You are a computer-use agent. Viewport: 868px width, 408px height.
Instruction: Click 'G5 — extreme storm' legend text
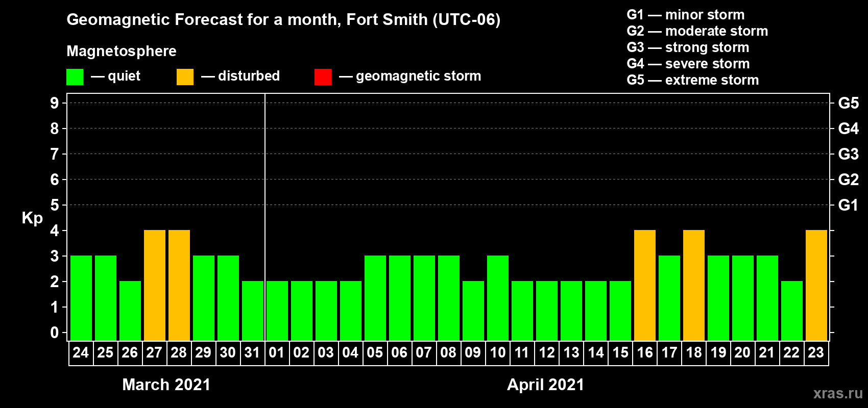693,80
